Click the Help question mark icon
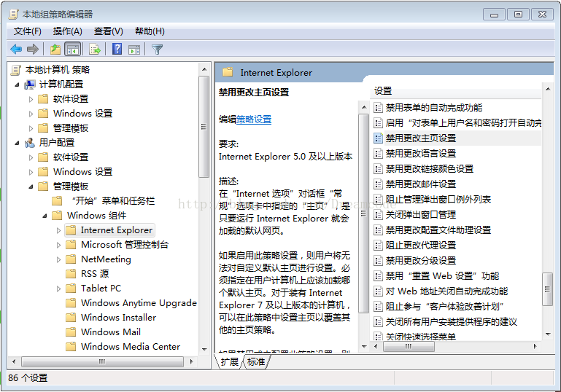The image size is (561, 392). point(117,49)
